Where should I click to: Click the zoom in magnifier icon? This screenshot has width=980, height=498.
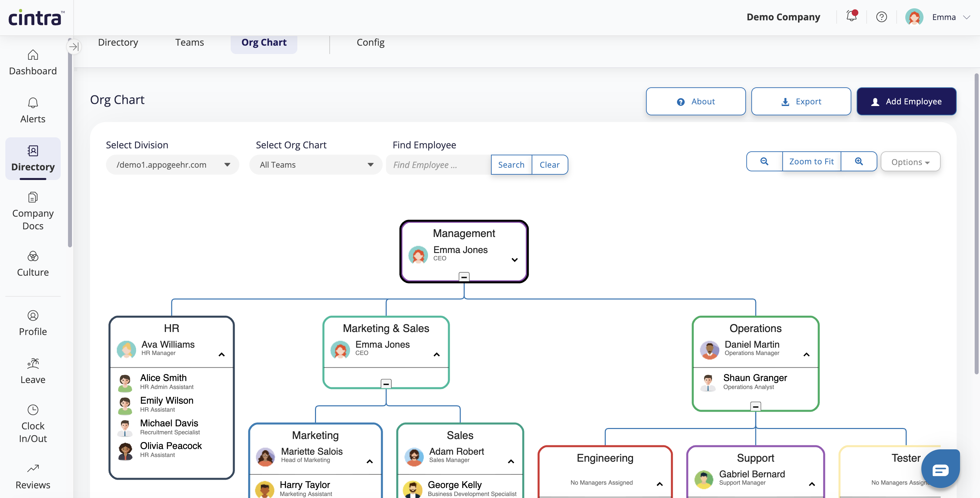coord(859,161)
